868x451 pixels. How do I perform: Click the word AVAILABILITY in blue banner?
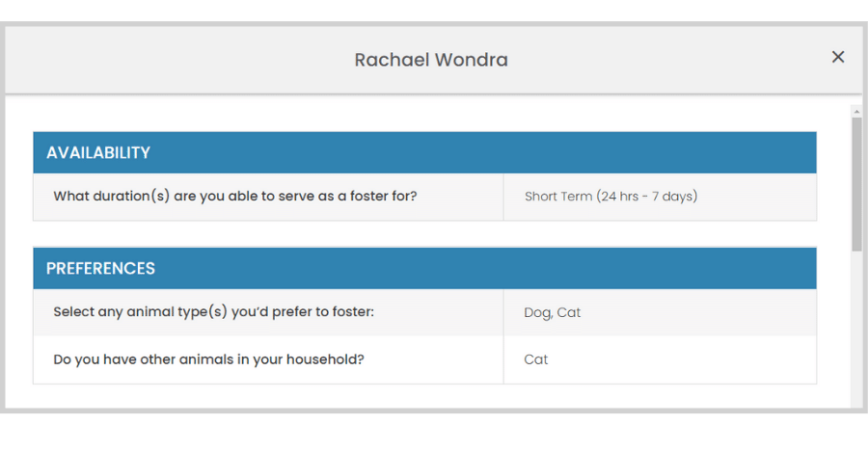[98, 152]
